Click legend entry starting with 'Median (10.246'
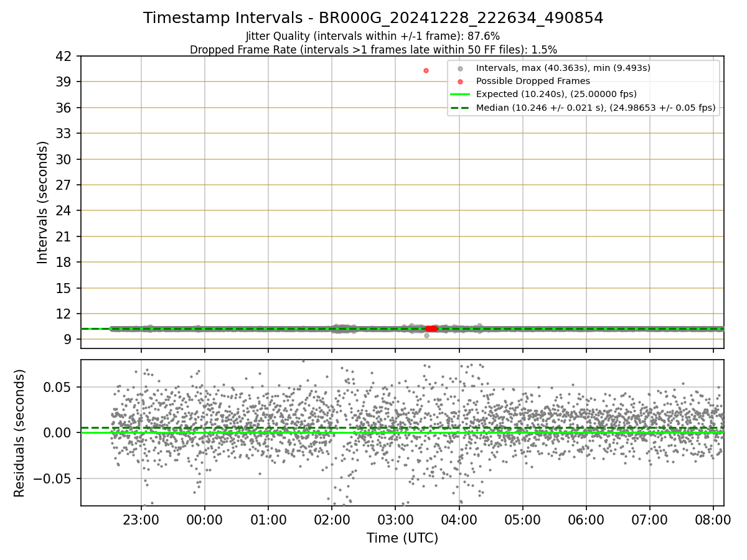Viewport: 747px width, 560px height. 596,108
